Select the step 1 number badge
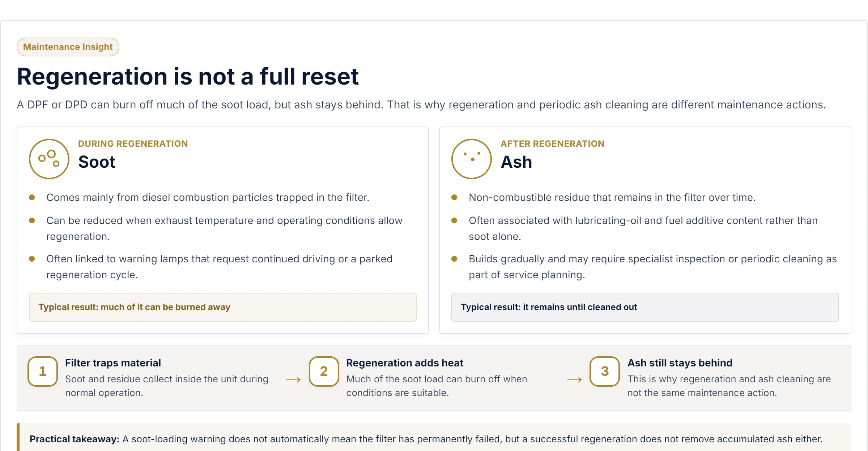The height and width of the screenshot is (451, 868). [43, 371]
